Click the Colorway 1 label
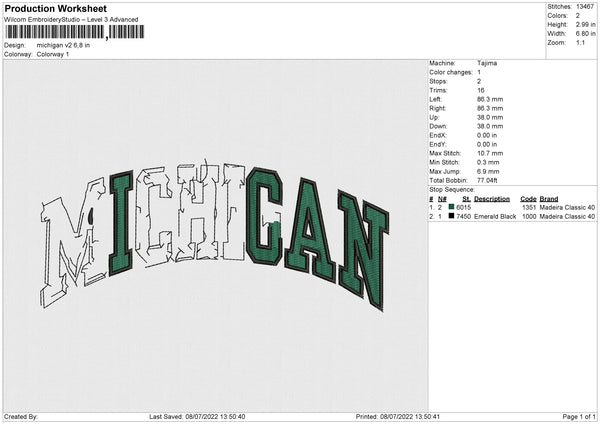The width and height of the screenshot is (600, 424). tap(53, 54)
